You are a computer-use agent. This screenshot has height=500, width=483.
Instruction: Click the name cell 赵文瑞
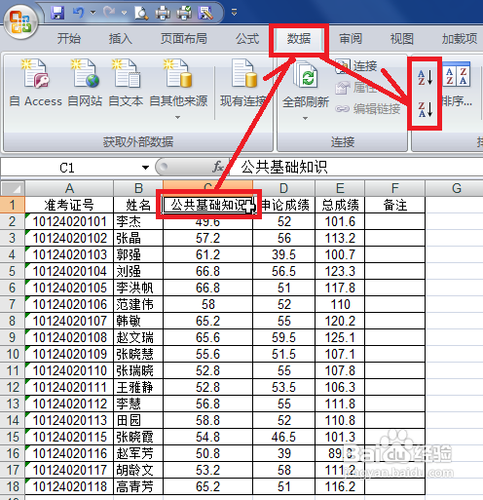click(138, 337)
